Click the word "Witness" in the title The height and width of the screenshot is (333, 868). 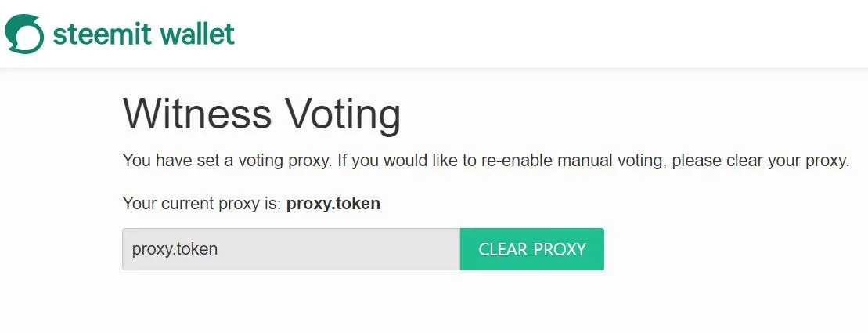click(x=197, y=114)
